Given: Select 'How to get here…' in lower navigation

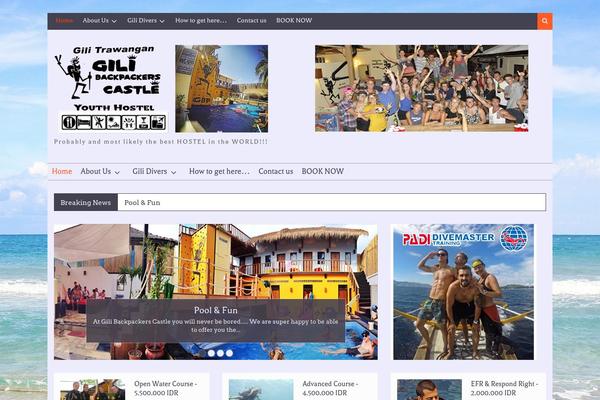Looking at the screenshot, I should [219, 171].
